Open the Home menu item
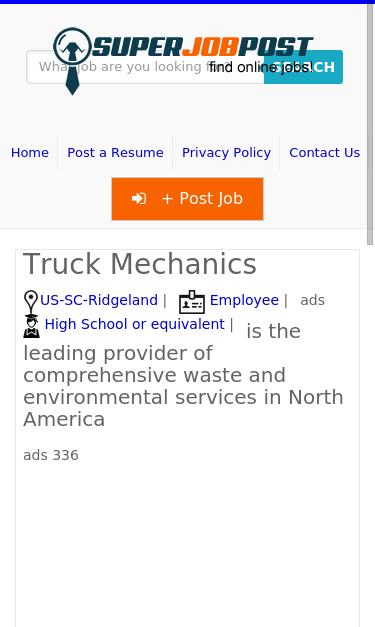The height and width of the screenshot is (627, 375). (x=30, y=152)
